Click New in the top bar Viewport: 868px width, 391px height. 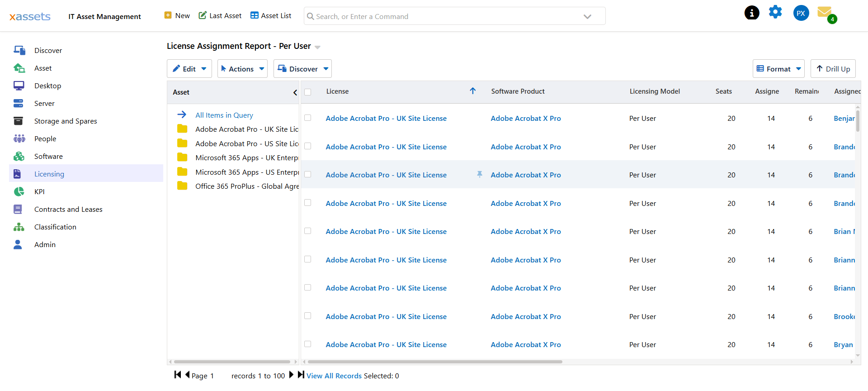pos(177,15)
